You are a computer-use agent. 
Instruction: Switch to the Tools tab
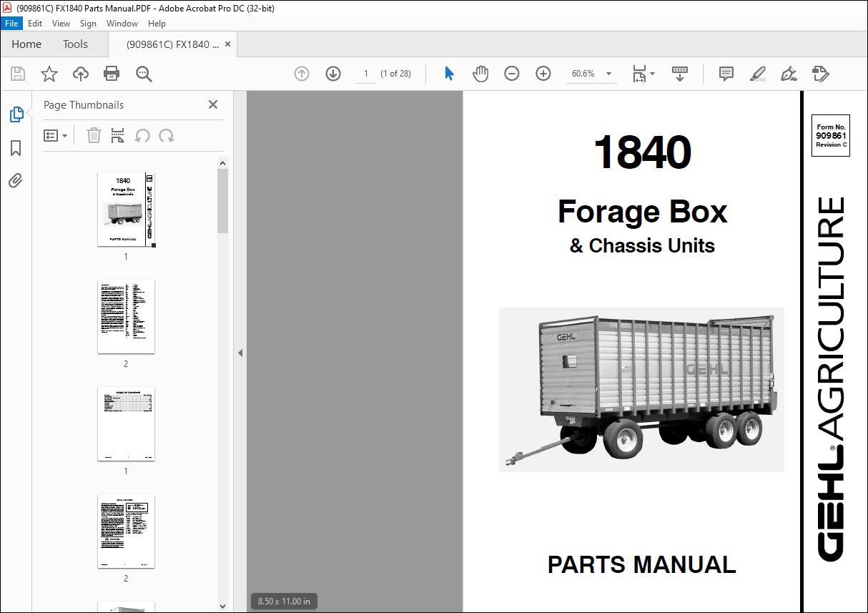point(75,44)
